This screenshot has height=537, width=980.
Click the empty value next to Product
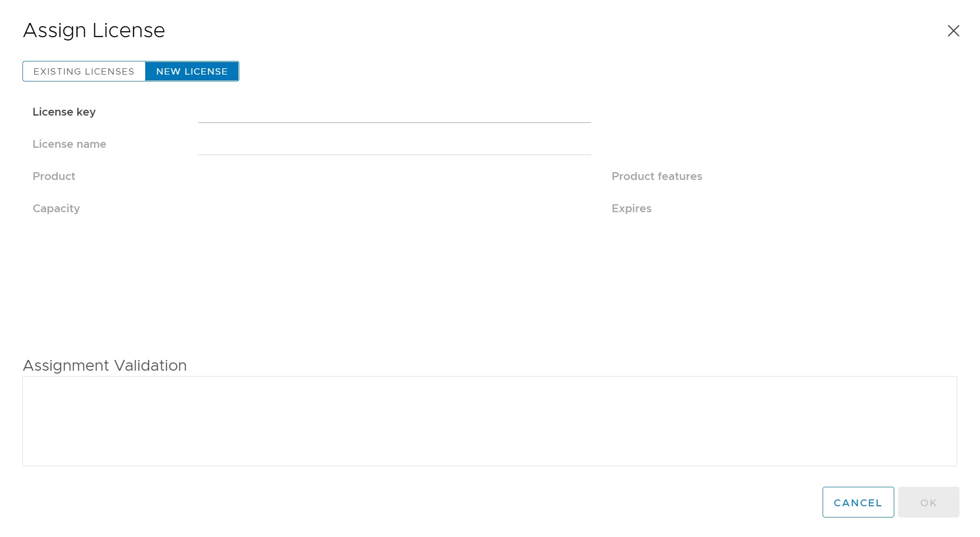point(394,177)
